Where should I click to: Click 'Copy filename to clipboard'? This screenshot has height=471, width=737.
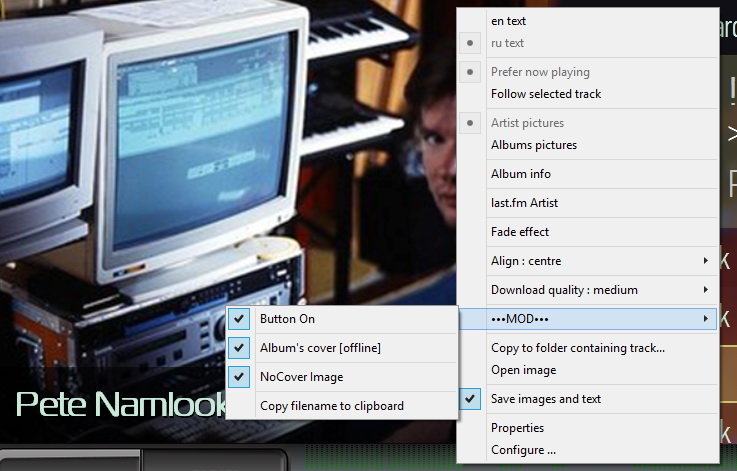tap(342, 406)
